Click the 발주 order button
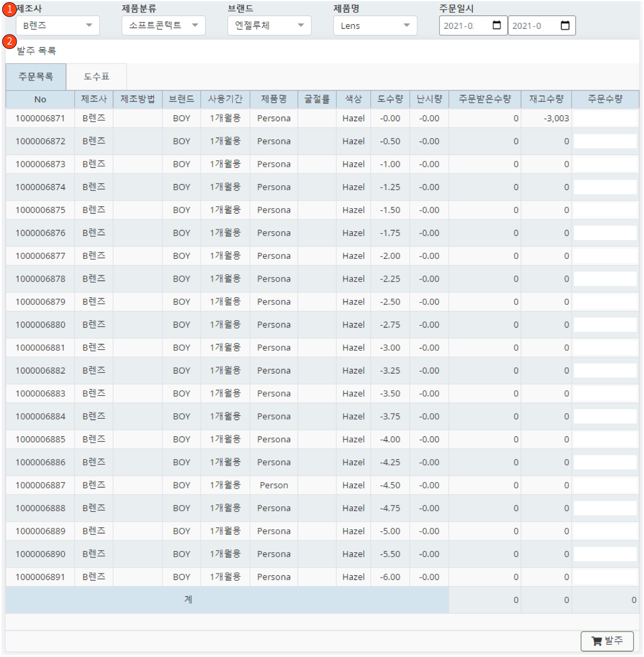The width and height of the screenshot is (644, 657). click(608, 641)
